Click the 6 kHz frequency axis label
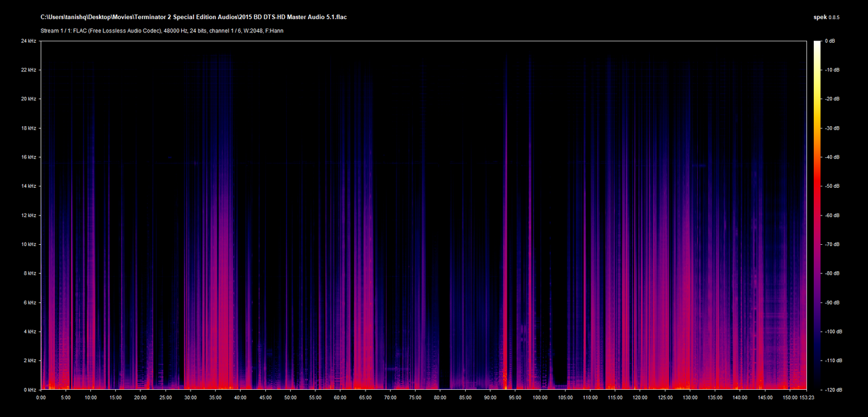 point(31,303)
